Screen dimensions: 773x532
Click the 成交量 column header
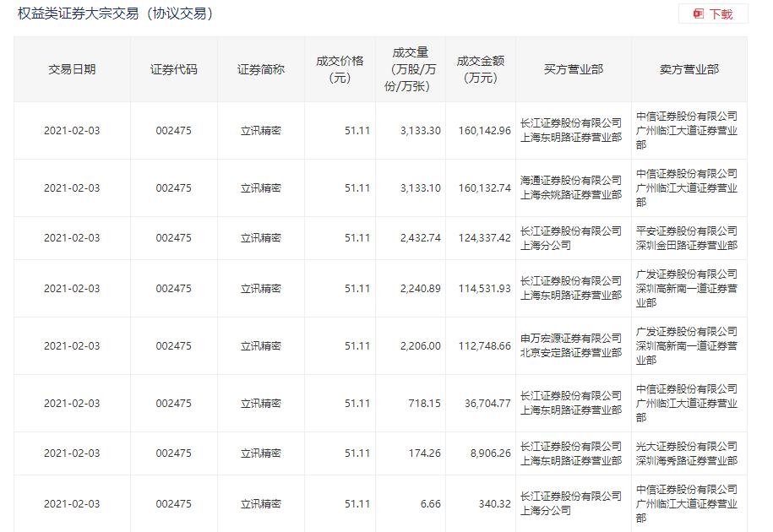point(411,69)
